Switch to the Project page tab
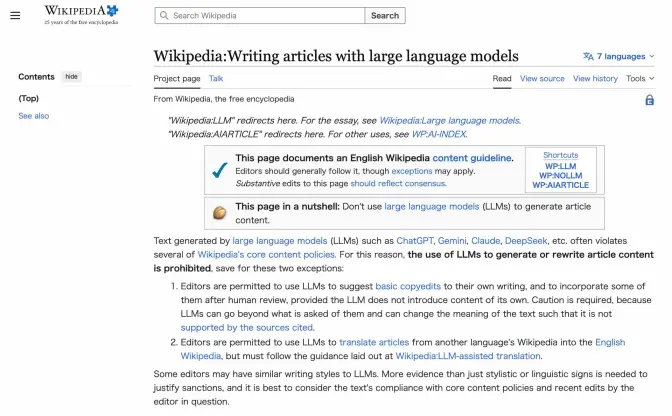The height and width of the screenshot is (416, 672). click(177, 78)
